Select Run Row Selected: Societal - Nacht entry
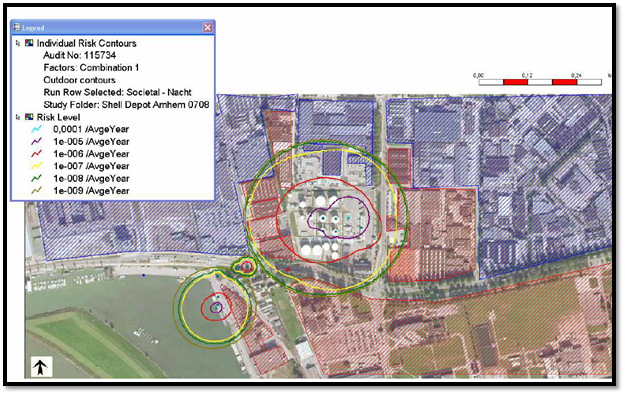625x395 pixels. click(x=118, y=92)
